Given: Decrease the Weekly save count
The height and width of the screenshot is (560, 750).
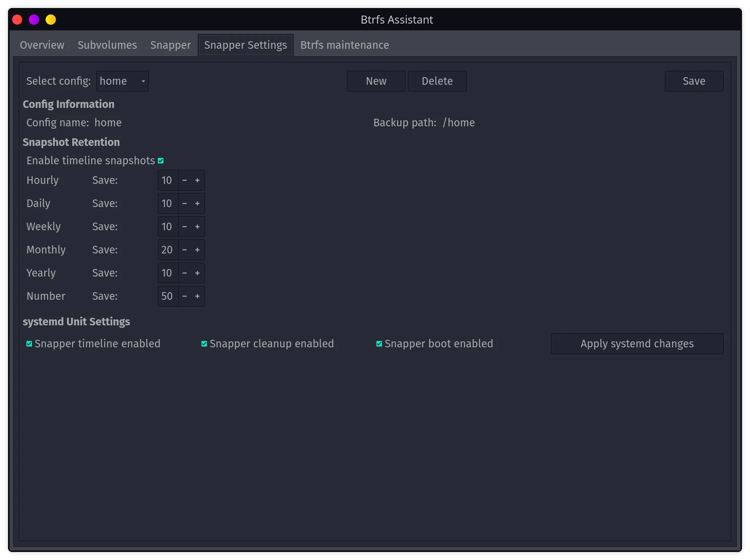Looking at the screenshot, I should [x=185, y=227].
